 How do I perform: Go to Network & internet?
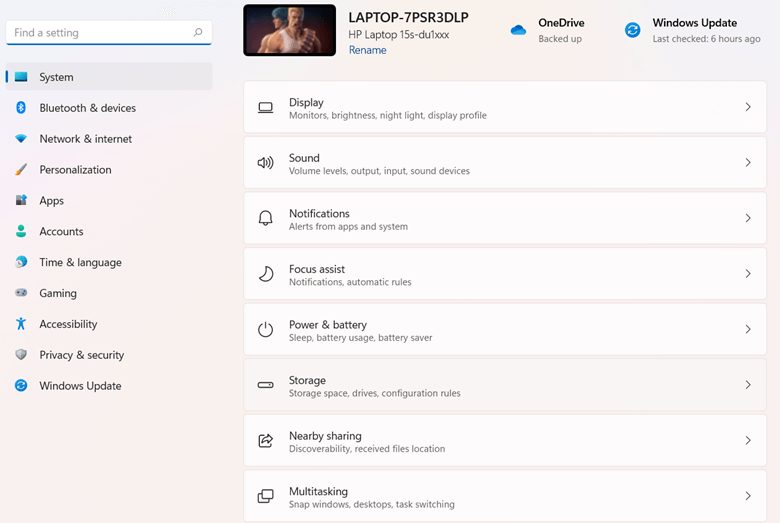(109, 138)
